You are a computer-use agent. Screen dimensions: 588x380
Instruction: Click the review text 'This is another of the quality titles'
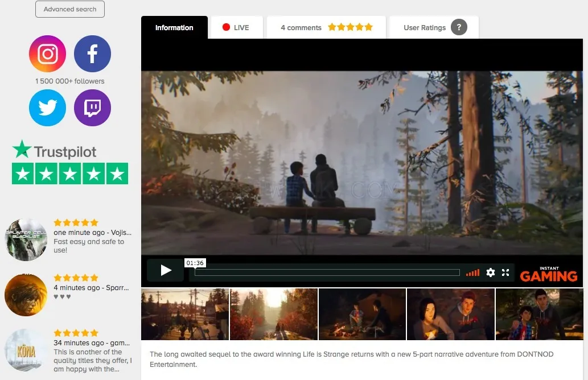(93, 361)
